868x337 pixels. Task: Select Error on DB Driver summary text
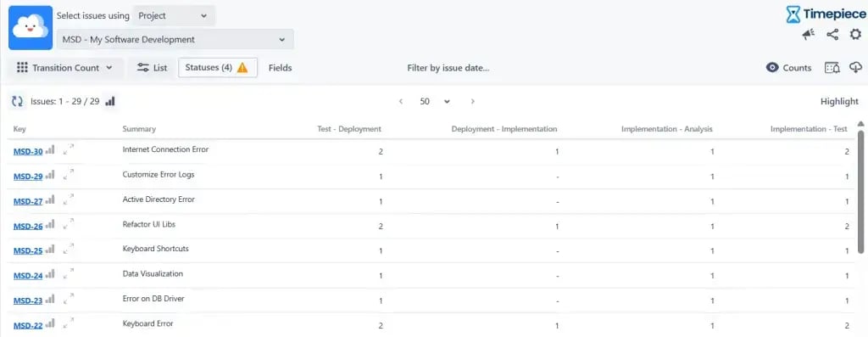coord(153,298)
